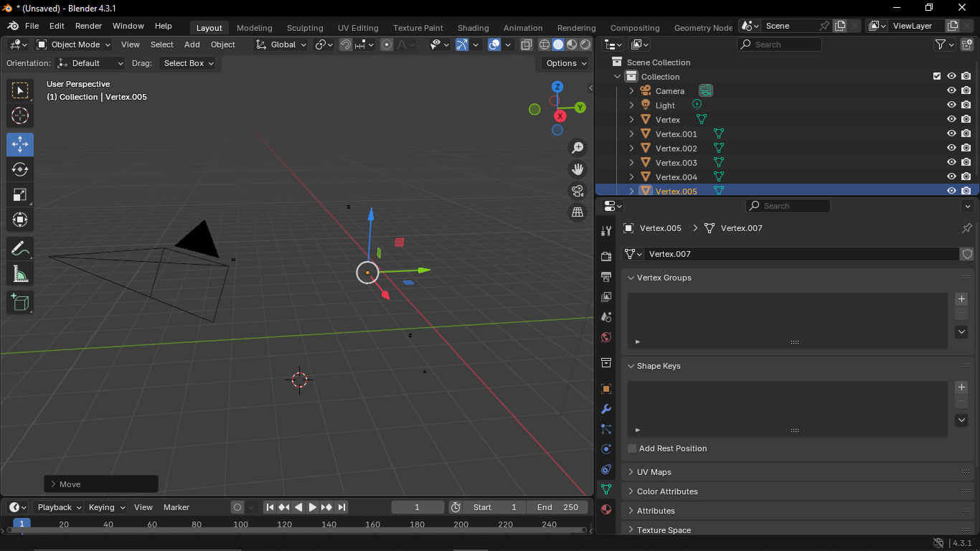Open the Render menu

tap(88, 26)
